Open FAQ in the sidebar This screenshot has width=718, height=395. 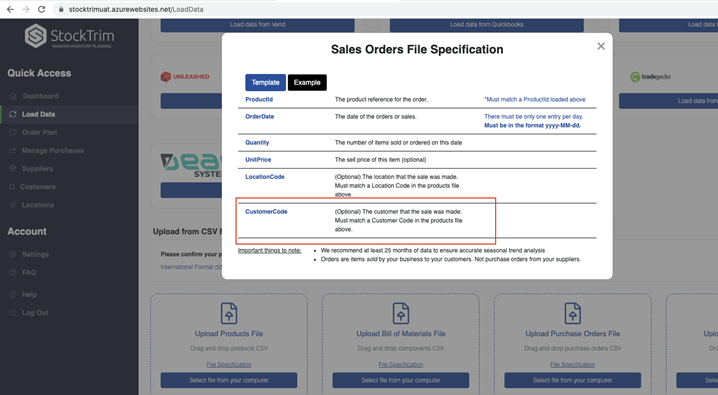pyautogui.click(x=29, y=273)
